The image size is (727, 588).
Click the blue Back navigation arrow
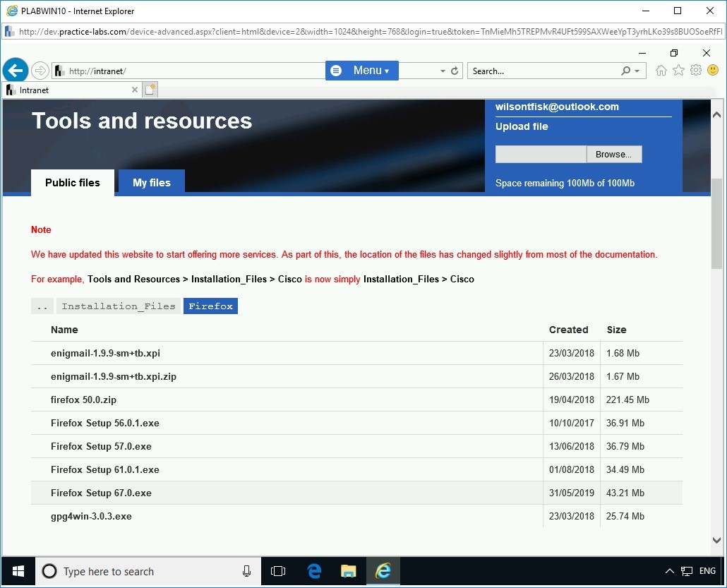click(16, 70)
